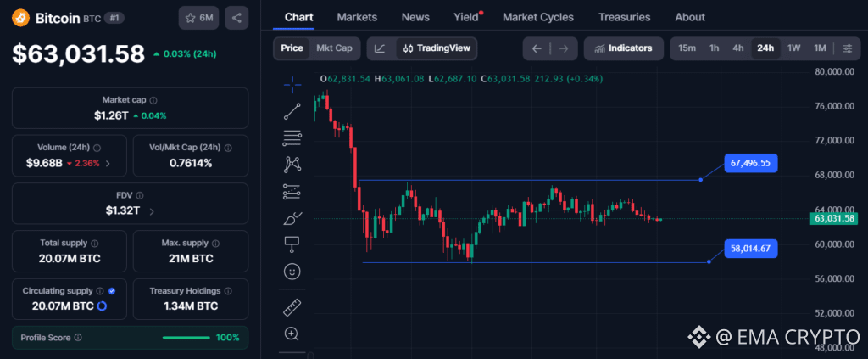Open the emoji sticker tool
This screenshot has width=868, height=359.
tap(292, 271)
